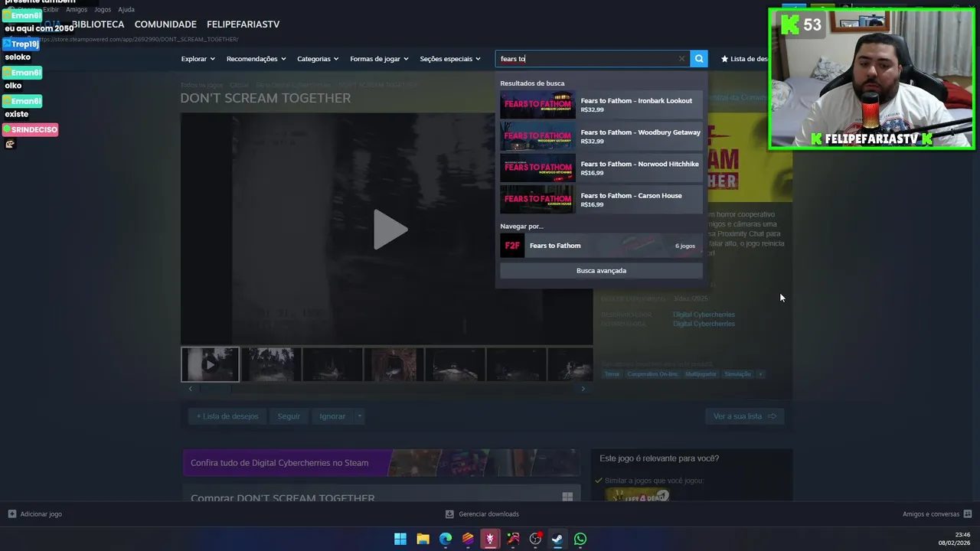Open File Explorer from the taskbar

pyautogui.click(x=423, y=539)
